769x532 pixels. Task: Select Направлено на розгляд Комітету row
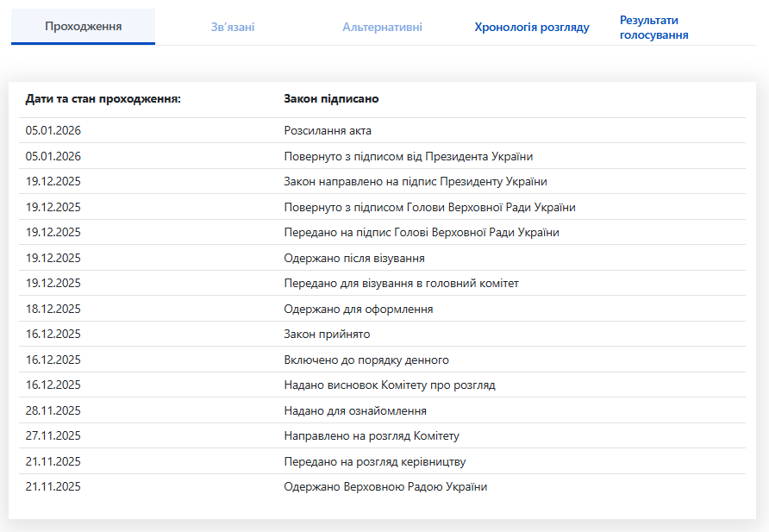[382, 435]
